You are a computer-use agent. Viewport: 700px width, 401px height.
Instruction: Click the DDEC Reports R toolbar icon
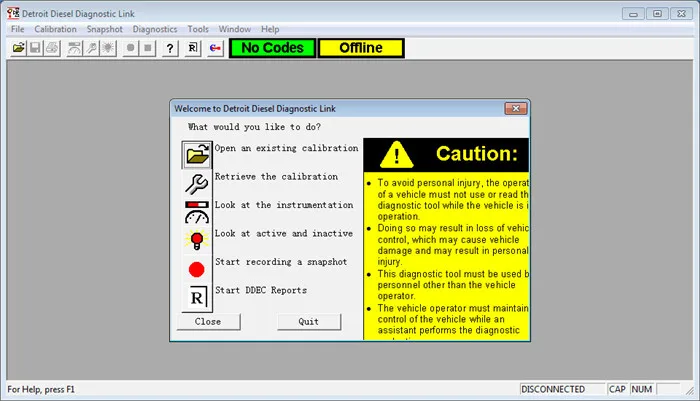coord(193,48)
